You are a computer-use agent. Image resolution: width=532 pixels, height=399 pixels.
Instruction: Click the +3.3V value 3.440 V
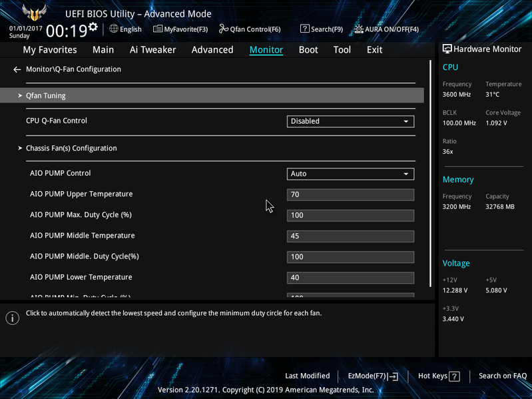pos(453,319)
